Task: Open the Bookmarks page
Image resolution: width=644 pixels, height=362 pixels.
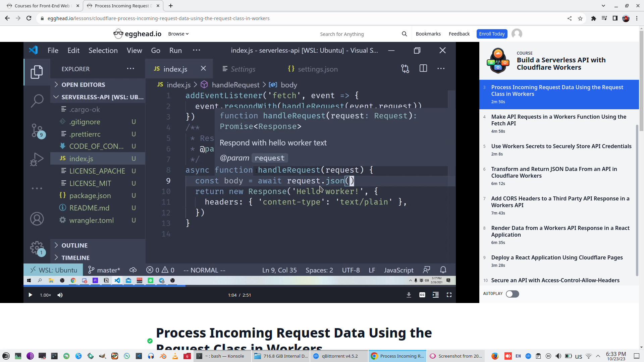Action: (x=428, y=34)
